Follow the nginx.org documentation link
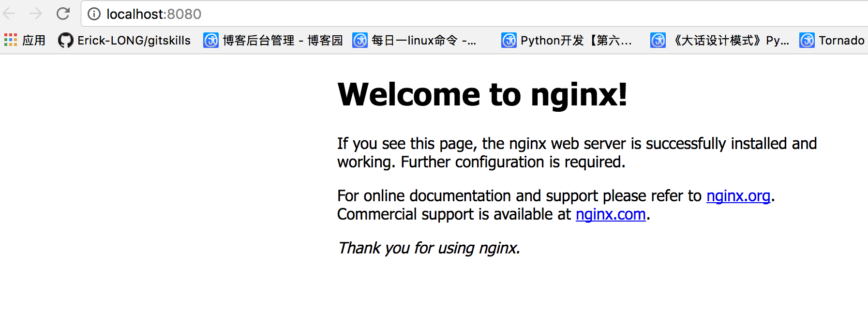 tap(738, 196)
